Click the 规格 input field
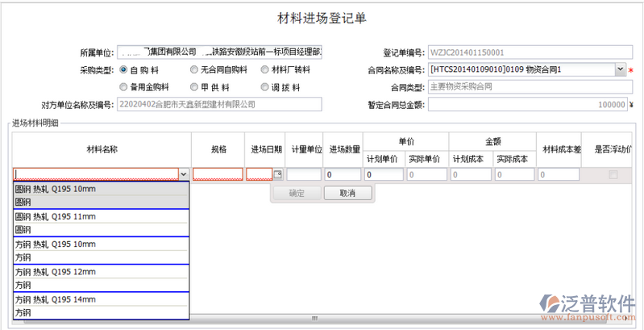 tap(218, 174)
